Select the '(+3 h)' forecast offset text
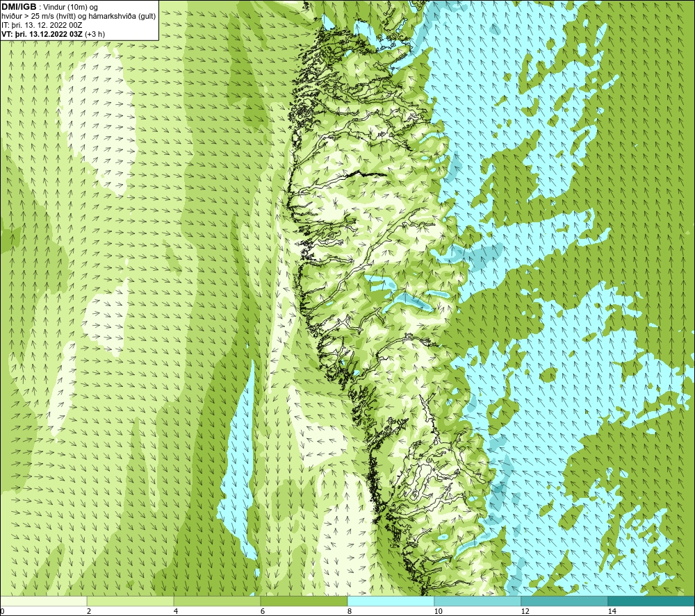The image size is (695, 616). click(x=95, y=34)
